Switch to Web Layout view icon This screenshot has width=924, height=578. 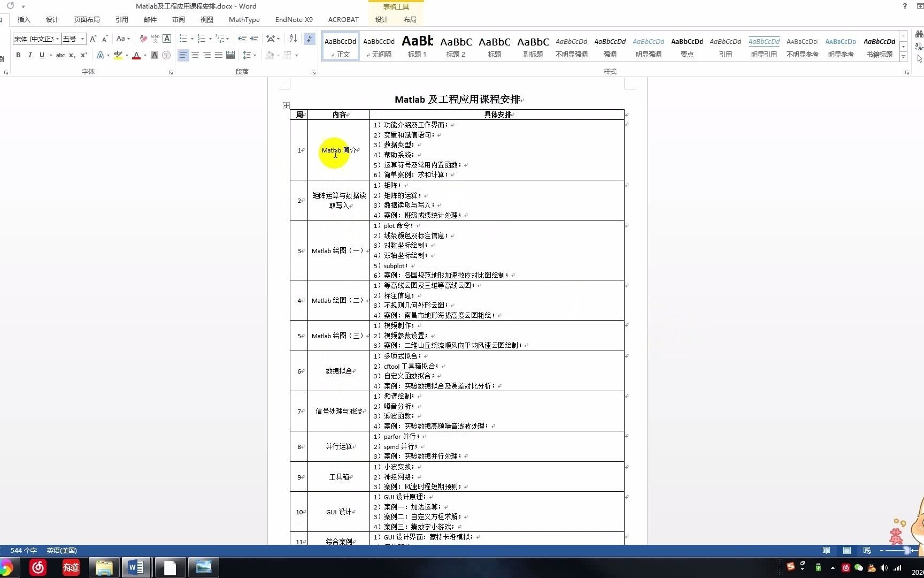867,551
